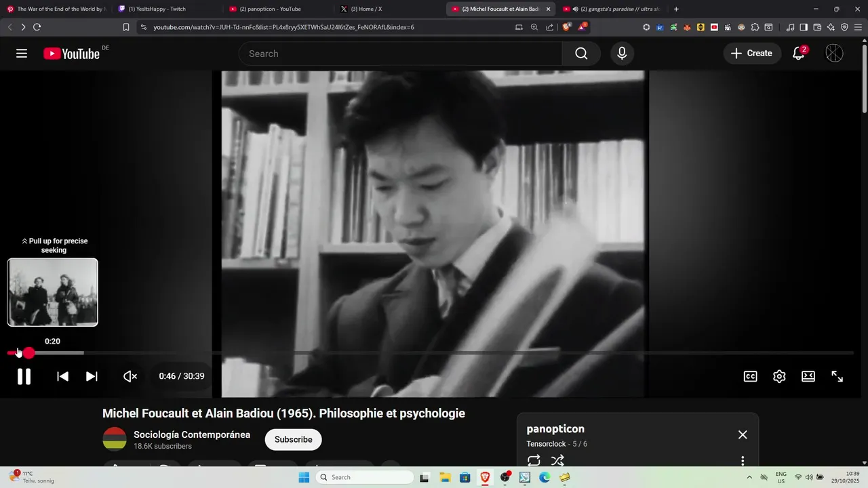Close the Michel Foucault tab
This screenshot has width=868, height=488.
548,9
